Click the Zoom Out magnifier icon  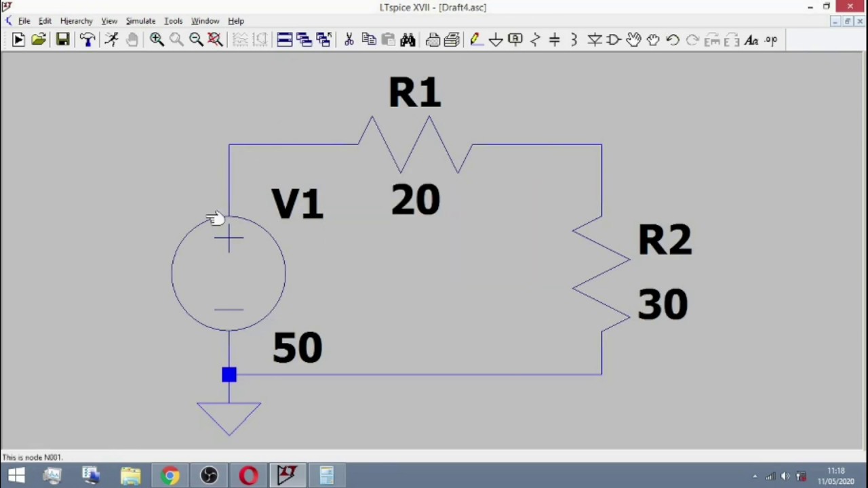[196, 40]
